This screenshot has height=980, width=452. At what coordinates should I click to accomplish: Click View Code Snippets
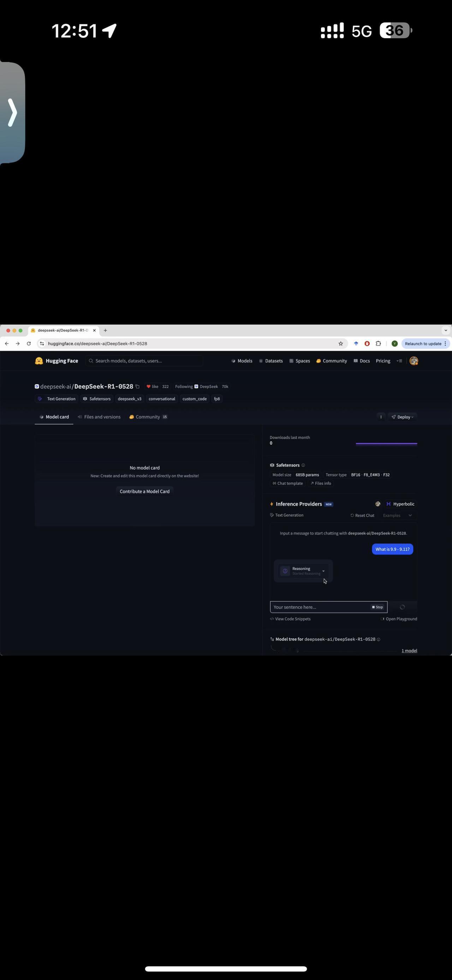290,619
